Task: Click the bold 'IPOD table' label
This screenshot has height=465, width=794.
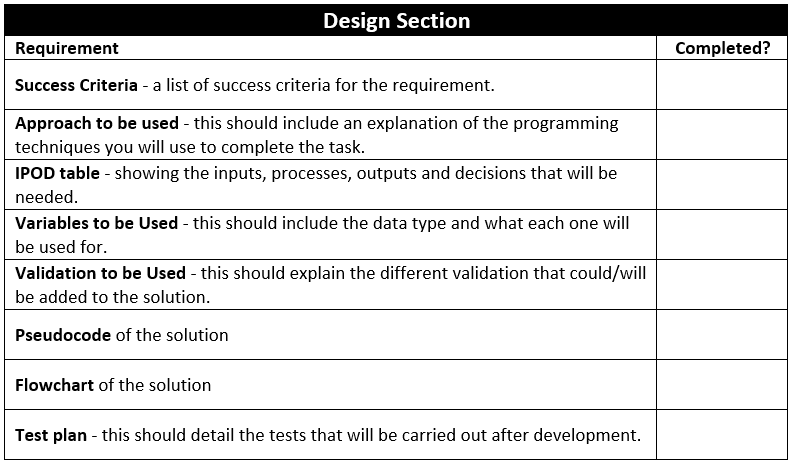Action: tap(57, 173)
